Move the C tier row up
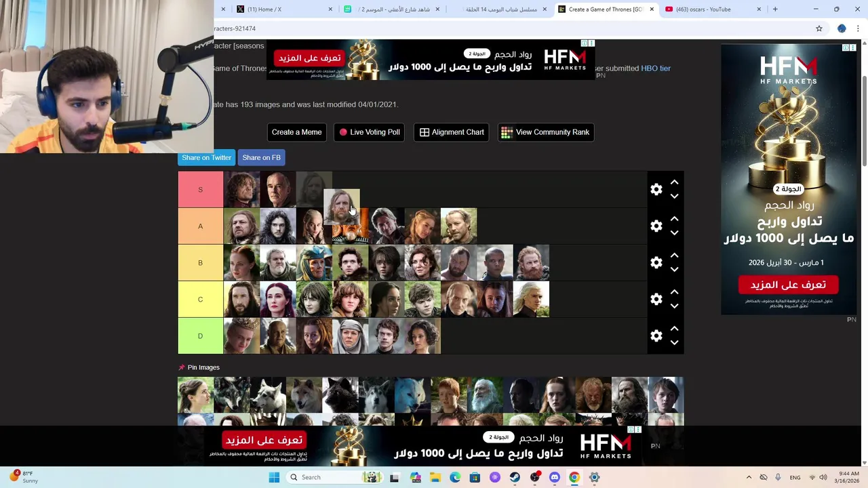The image size is (868, 488). tap(674, 292)
